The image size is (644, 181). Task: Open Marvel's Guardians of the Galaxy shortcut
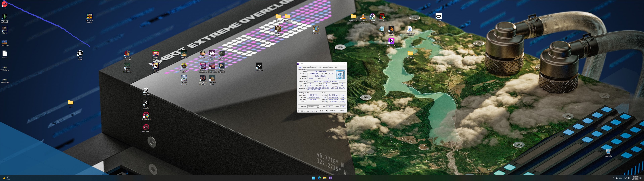pyautogui.click(x=203, y=68)
